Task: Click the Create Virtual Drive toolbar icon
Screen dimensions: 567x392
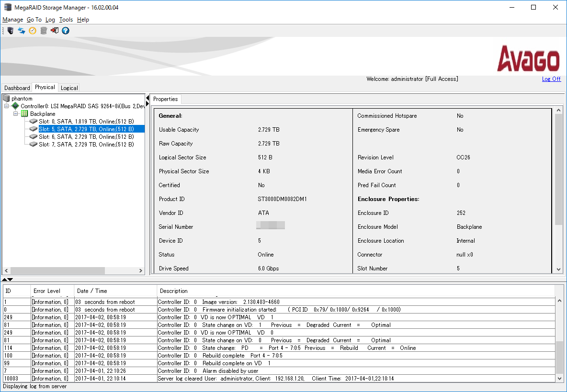Action: click(44, 31)
